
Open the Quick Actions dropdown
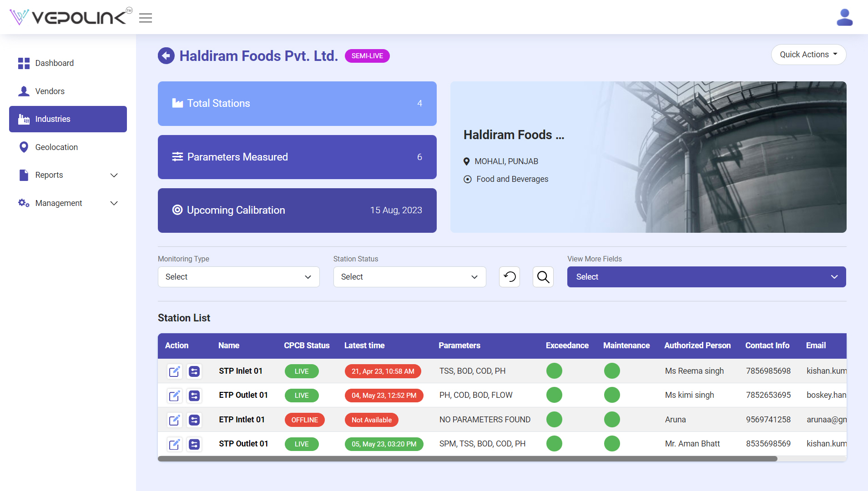(x=808, y=55)
